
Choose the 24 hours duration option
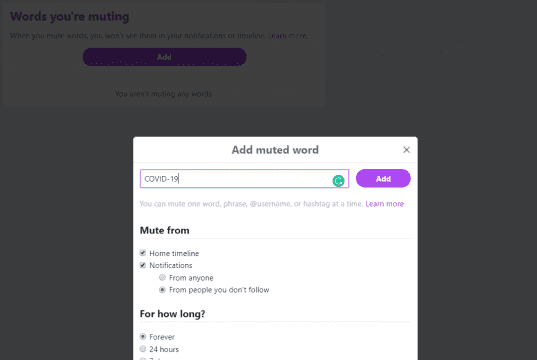[x=143, y=349]
